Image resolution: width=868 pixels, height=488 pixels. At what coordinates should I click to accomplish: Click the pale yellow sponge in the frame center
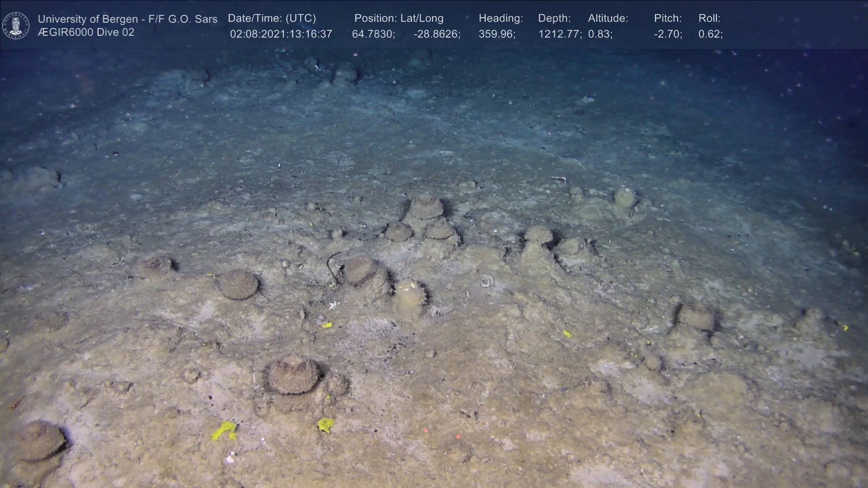(409, 296)
